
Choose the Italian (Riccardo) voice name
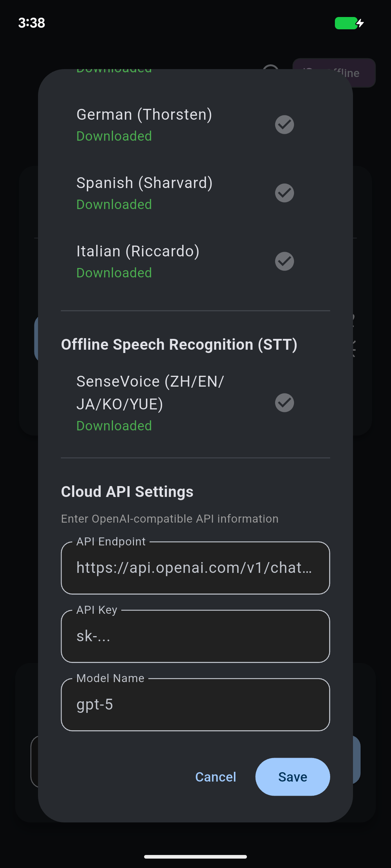(138, 251)
